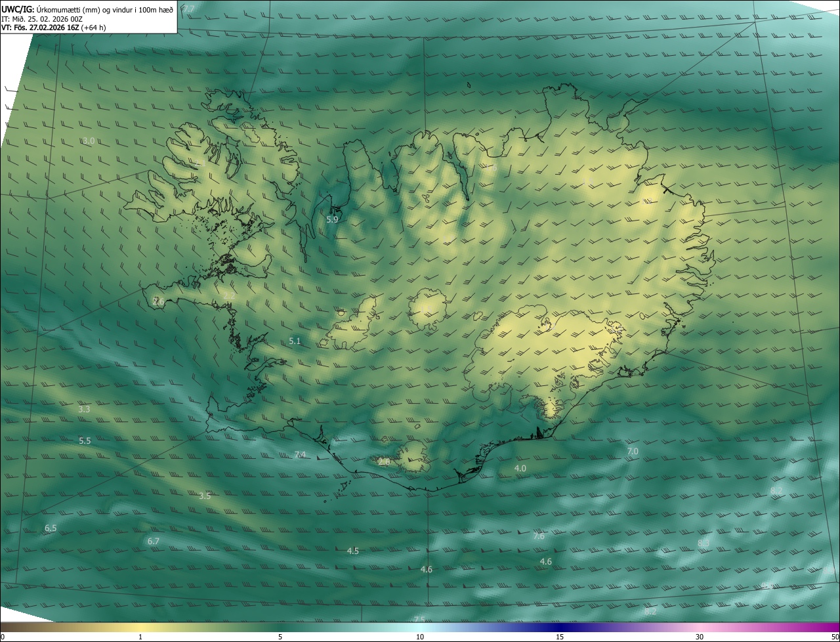Viewport: 840px width, 642px height.
Task: Click the 8.3 value label on the map
Action: coord(703,543)
